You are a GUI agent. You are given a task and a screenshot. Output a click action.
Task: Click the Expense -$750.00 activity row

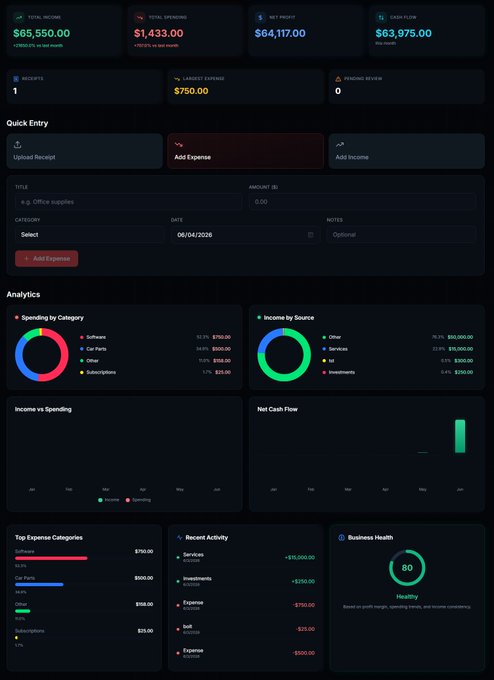coord(245,605)
